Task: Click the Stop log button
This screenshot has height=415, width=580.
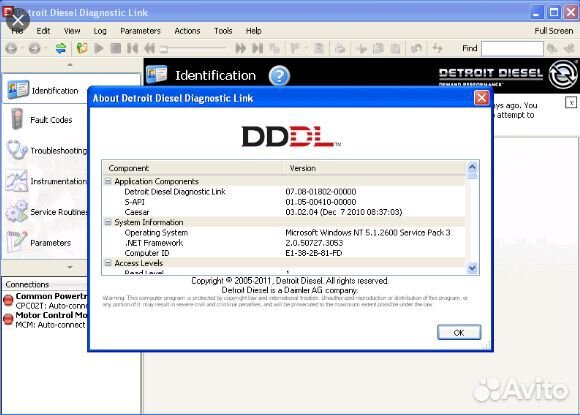Action: 116,48
